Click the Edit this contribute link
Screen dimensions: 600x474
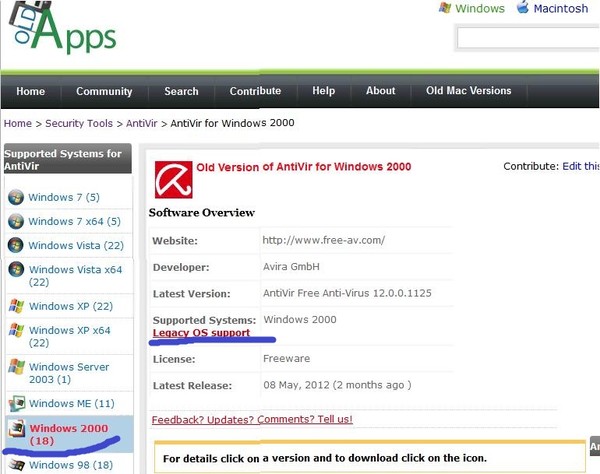click(x=580, y=166)
